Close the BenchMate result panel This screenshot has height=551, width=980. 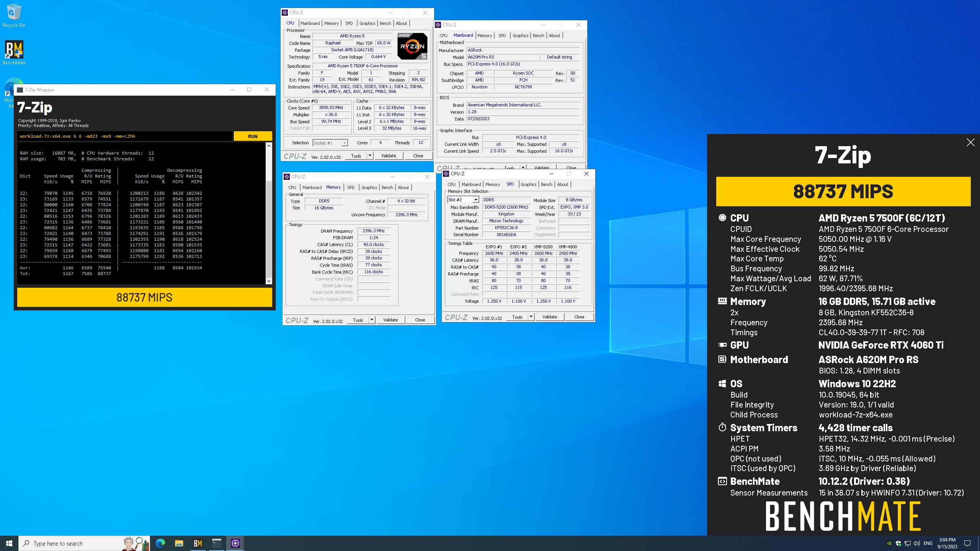point(970,142)
